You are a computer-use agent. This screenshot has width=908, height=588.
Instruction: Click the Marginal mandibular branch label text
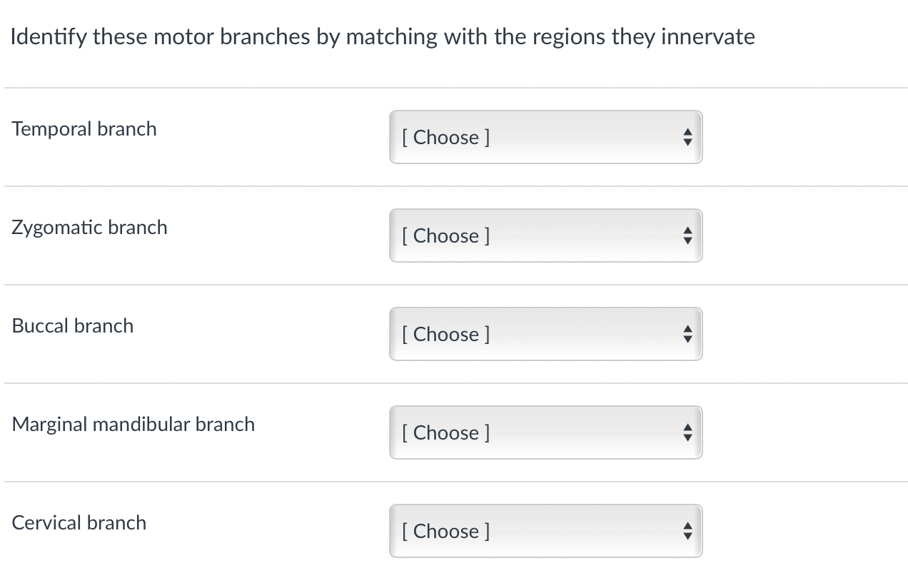[133, 425]
